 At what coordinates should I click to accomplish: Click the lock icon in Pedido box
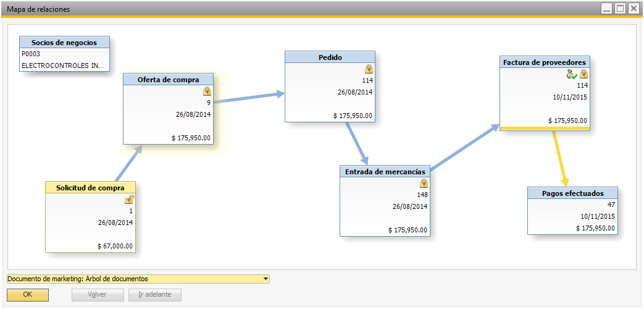369,69
